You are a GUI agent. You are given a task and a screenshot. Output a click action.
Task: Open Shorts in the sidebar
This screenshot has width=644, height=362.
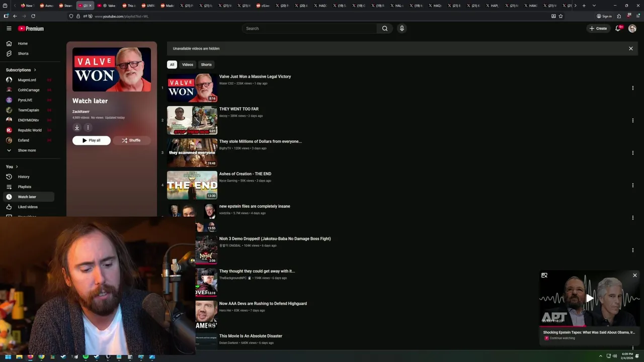click(x=28, y=53)
